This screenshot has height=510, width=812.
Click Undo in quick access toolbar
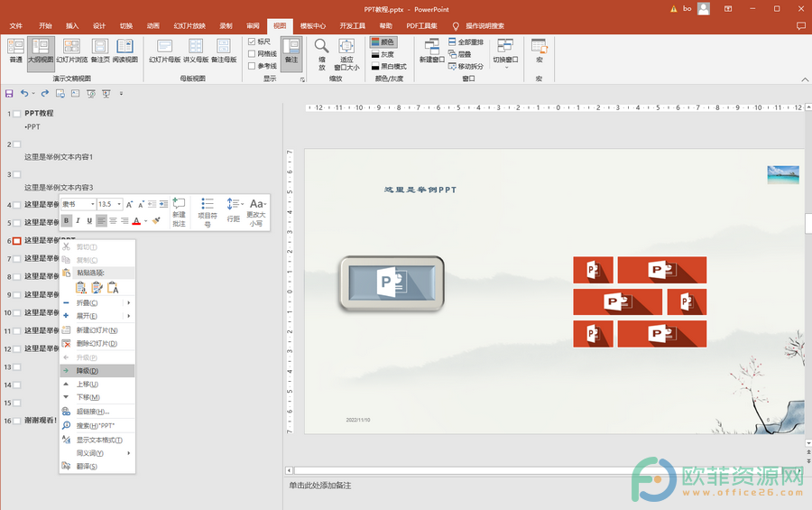[24, 93]
